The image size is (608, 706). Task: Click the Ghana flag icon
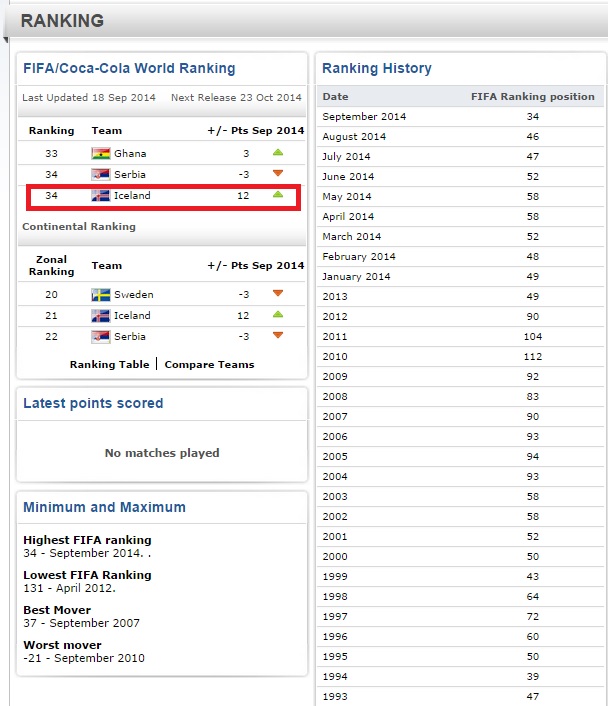100,153
